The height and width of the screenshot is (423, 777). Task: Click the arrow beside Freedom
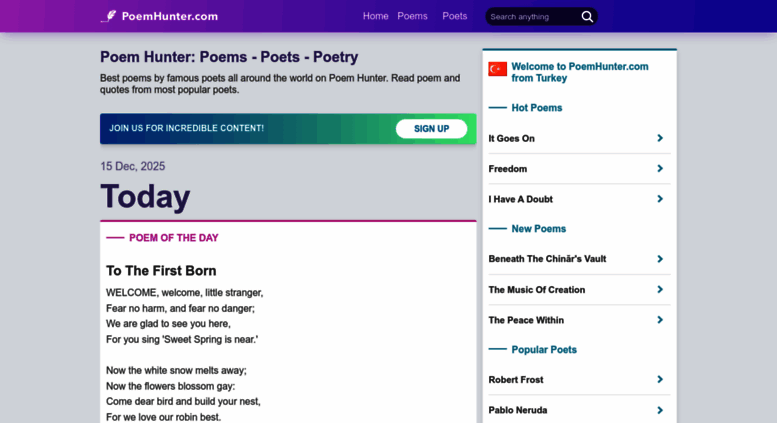click(660, 168)
